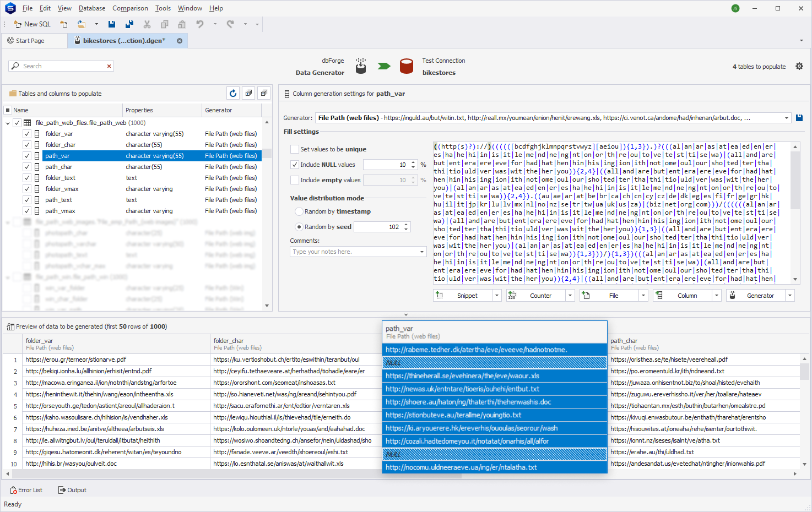Viewport: 812px width, 512px height.
Task: Open the File menu
Action: coord(28,8)
